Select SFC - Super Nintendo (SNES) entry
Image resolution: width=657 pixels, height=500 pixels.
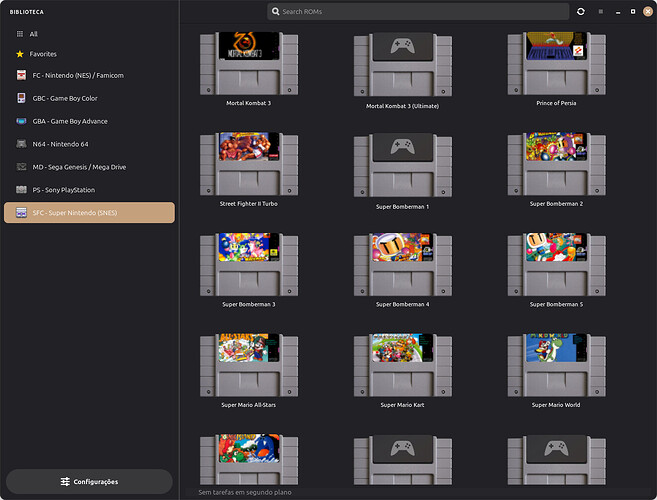tap(89, 212)
